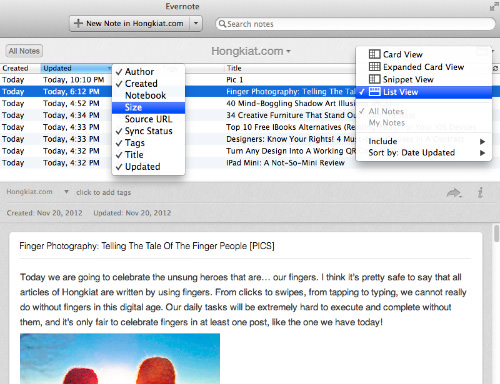This screenshot has height=384, width=500.
Task: Select All Notes in the view menu
Action: click(x=424, y=111)
